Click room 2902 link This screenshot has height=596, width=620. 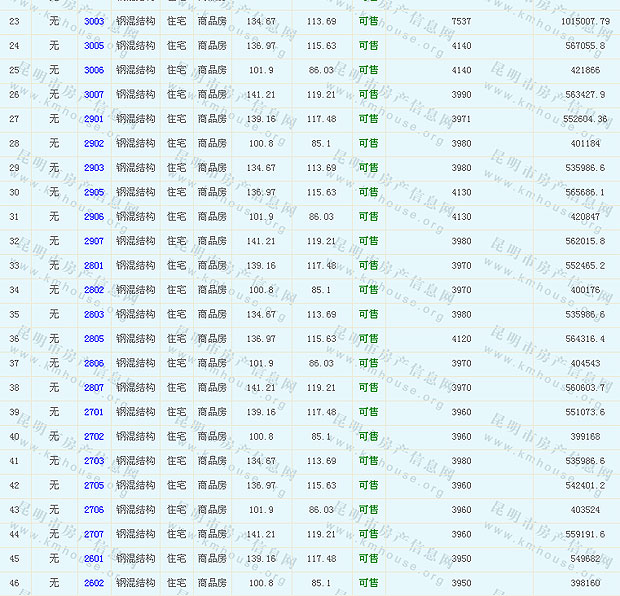tap(94, 143)
